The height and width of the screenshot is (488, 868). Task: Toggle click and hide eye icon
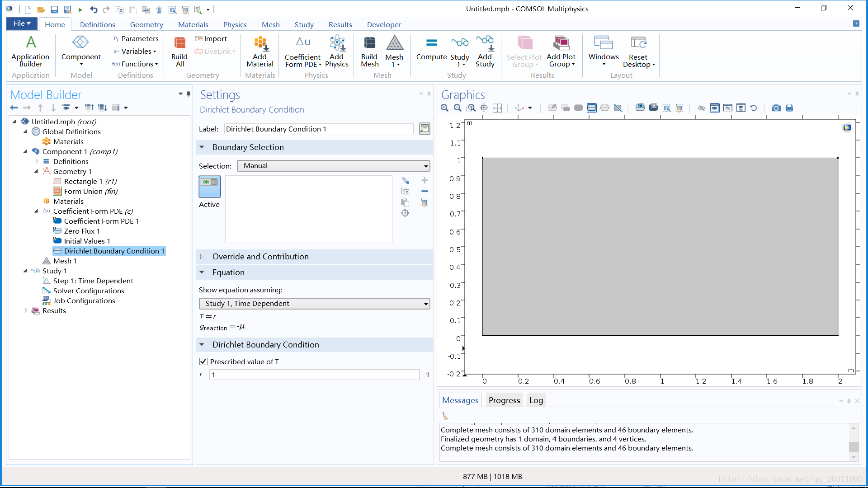tap(701, 108)
